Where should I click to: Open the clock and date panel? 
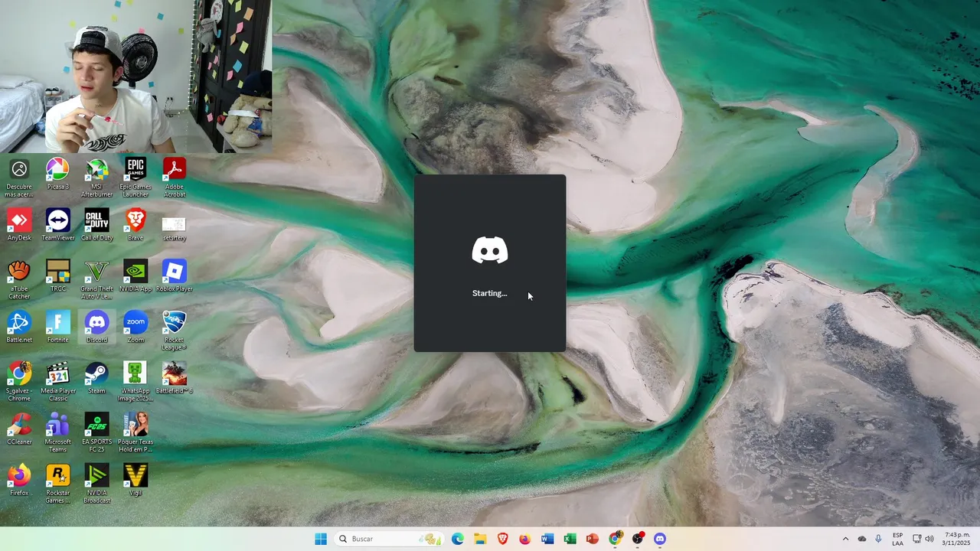(957, 539)
